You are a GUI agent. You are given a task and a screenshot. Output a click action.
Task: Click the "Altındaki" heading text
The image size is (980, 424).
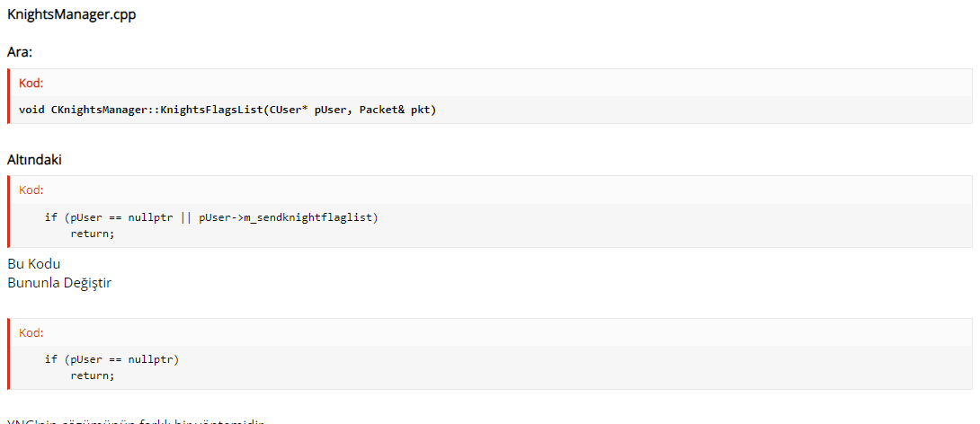(34, 160)
